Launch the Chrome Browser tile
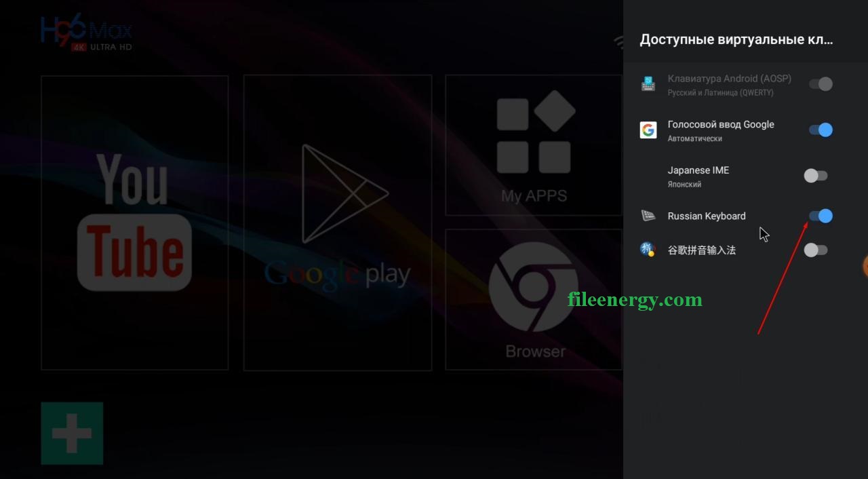The height and width of the screenshot is (479, 868). point(534,299)
